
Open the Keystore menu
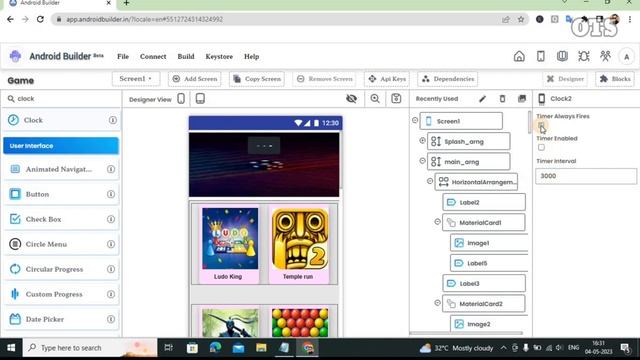click(x=219, y=57)
